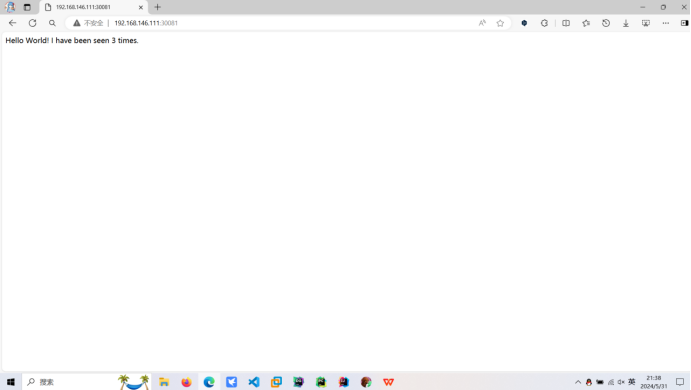
Task: Add this page to favorites
Action: click(500, 23)
